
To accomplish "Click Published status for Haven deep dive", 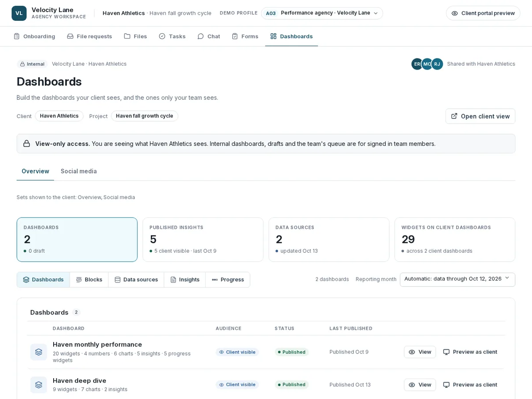I will point(292,385).
